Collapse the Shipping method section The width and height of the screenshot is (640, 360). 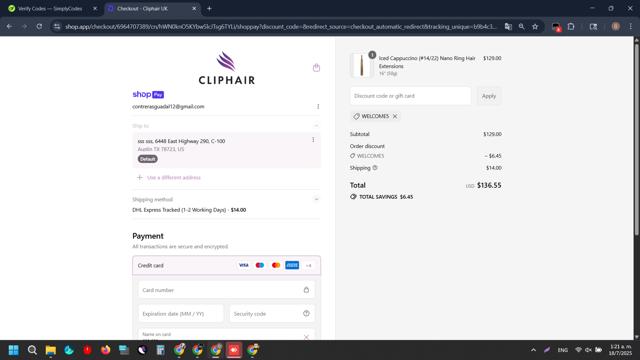pyautogui.click(x=316, y=199)
